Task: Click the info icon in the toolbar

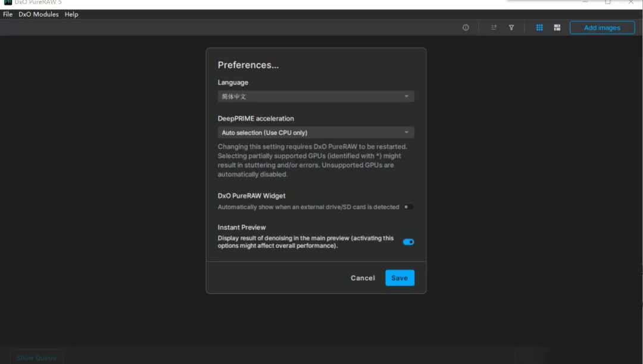Action: tap(466, 27)
